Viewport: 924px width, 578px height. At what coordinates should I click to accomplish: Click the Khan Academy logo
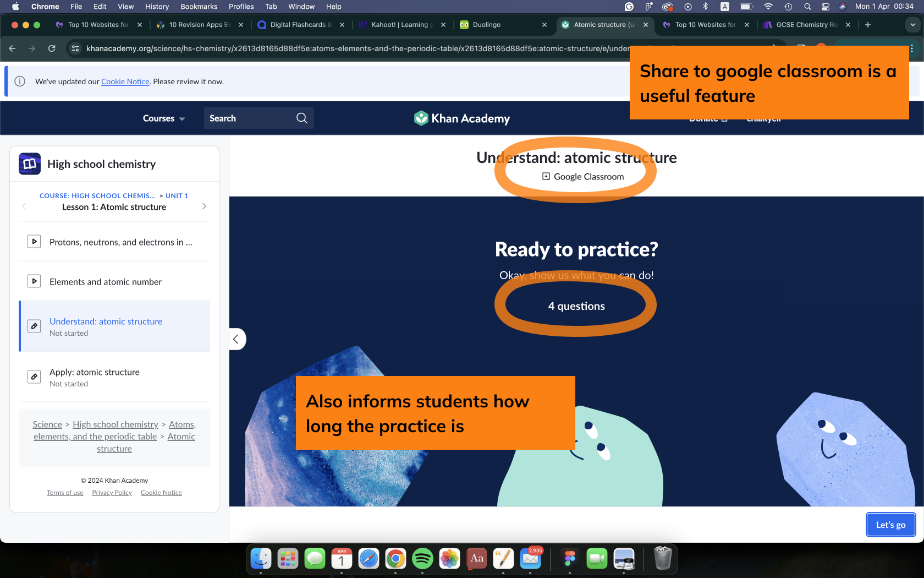pyautogui.click(x=462, y=118)
